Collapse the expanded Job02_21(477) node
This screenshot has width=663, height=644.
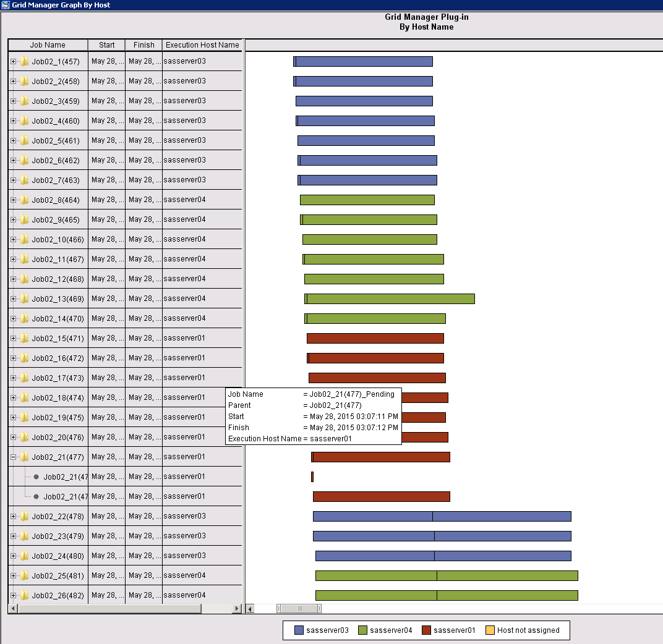pos(13,457)
